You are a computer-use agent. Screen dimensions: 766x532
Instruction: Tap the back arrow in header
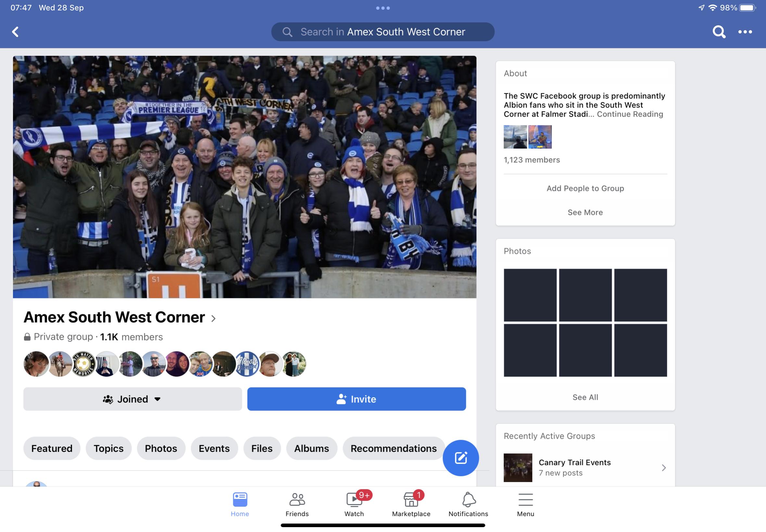tap(15, 32)
